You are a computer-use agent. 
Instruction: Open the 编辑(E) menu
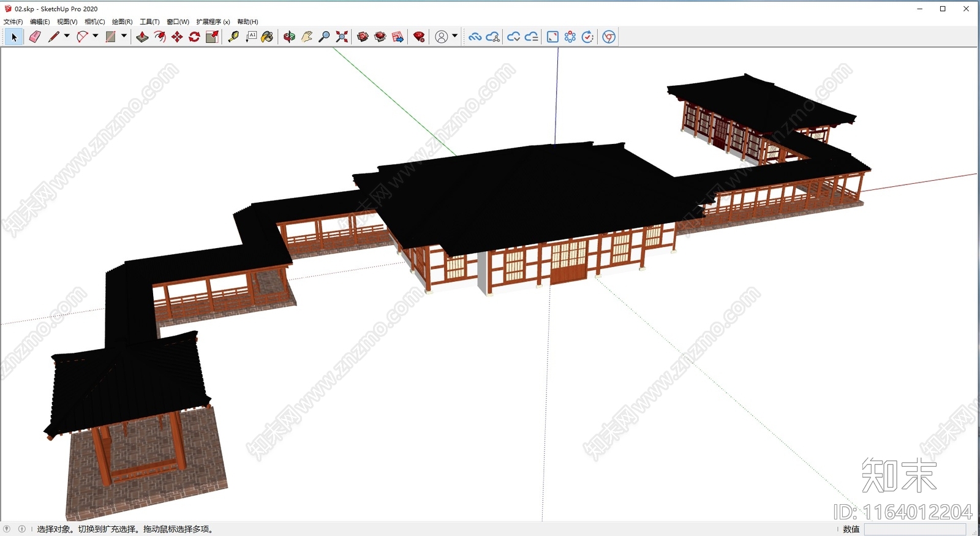pos(40,21)
